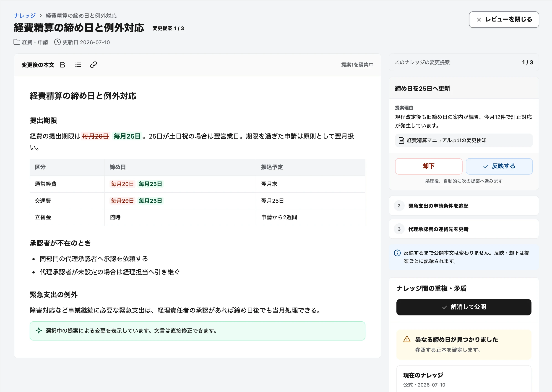
Task: Click the 翌月25日 table cell
Action: tap(310, 201)
